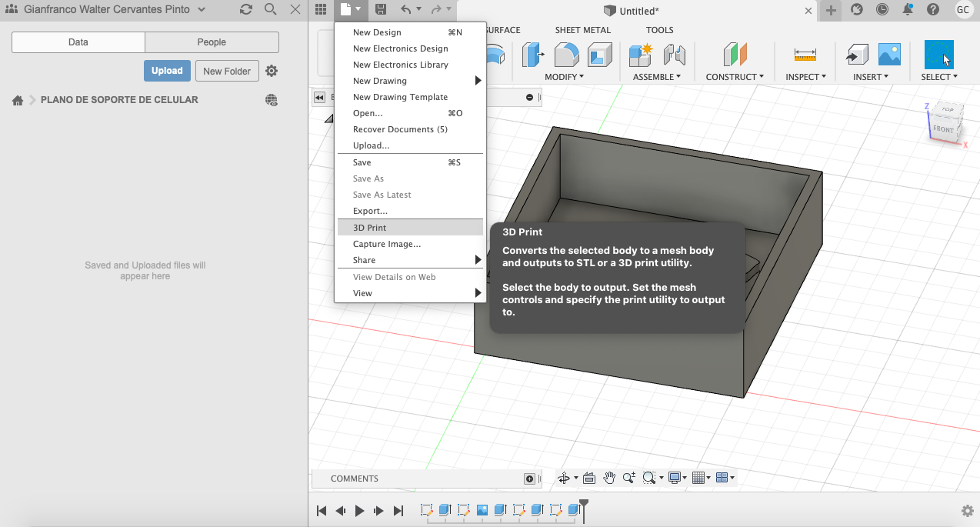Click the New Folder button
This screenshot has width=980, height=527.
click(227, 71)
